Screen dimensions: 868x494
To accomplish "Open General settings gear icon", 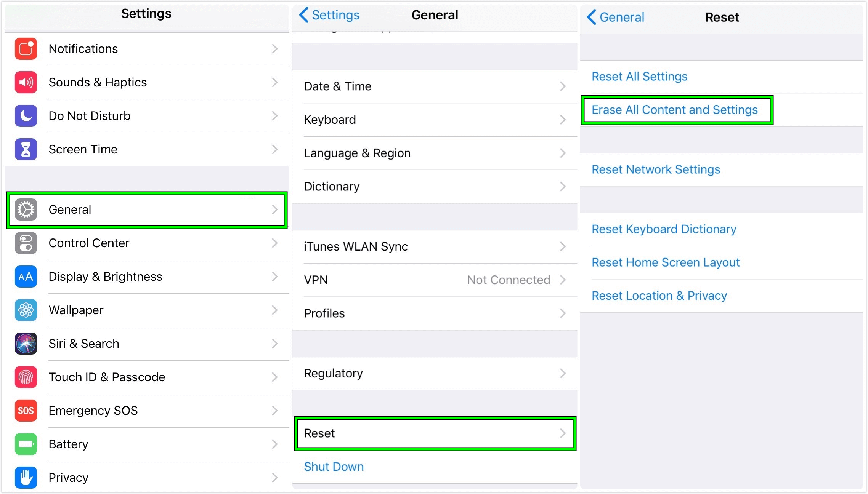I will pos(25,209).
